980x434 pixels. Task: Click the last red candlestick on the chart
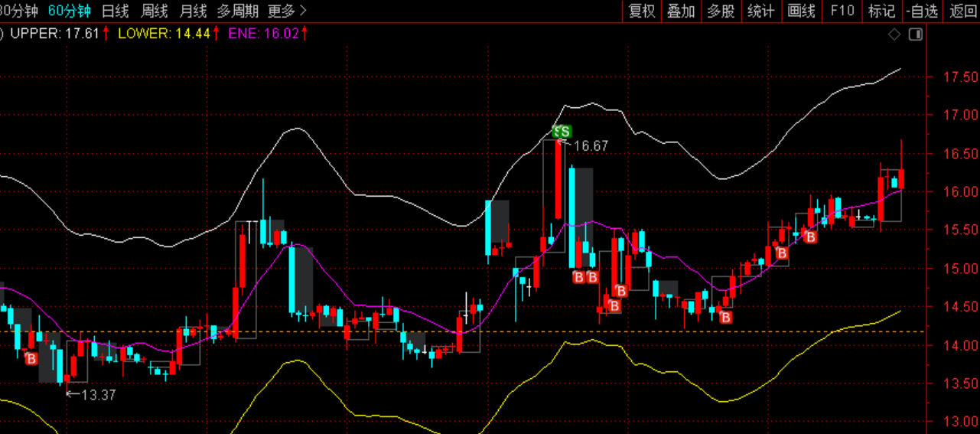(x=901, y=178)
